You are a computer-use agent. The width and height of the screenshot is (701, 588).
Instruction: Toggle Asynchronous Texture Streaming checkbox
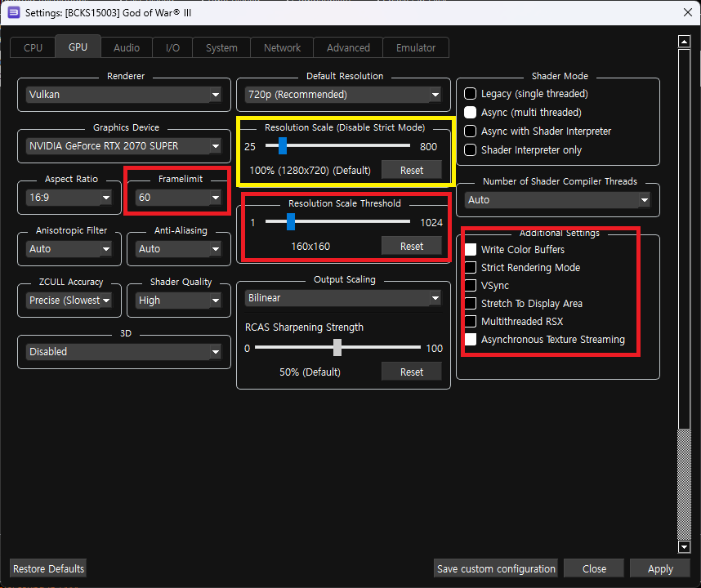(x=544, y=340)
